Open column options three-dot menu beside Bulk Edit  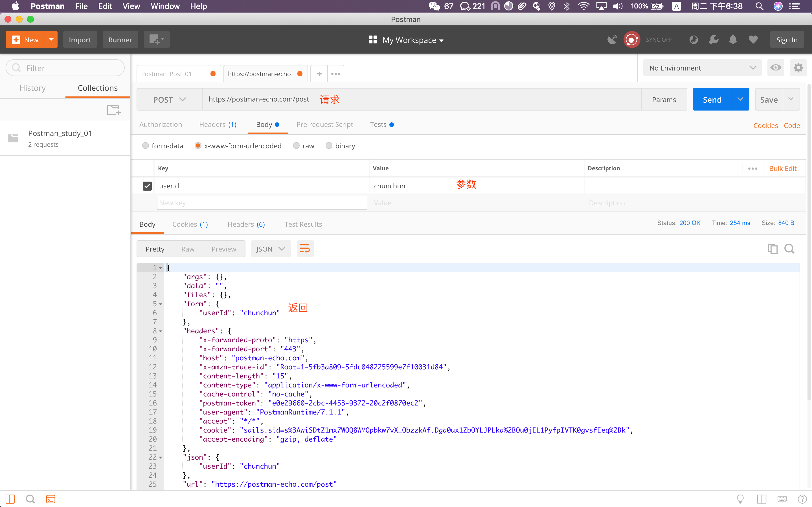[753, 168]
